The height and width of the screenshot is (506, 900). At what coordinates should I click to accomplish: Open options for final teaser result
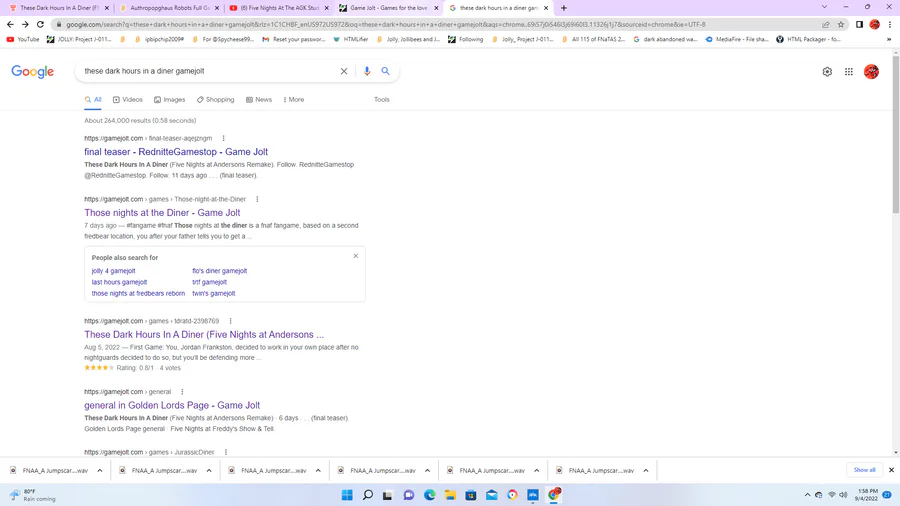coord(224,138)
